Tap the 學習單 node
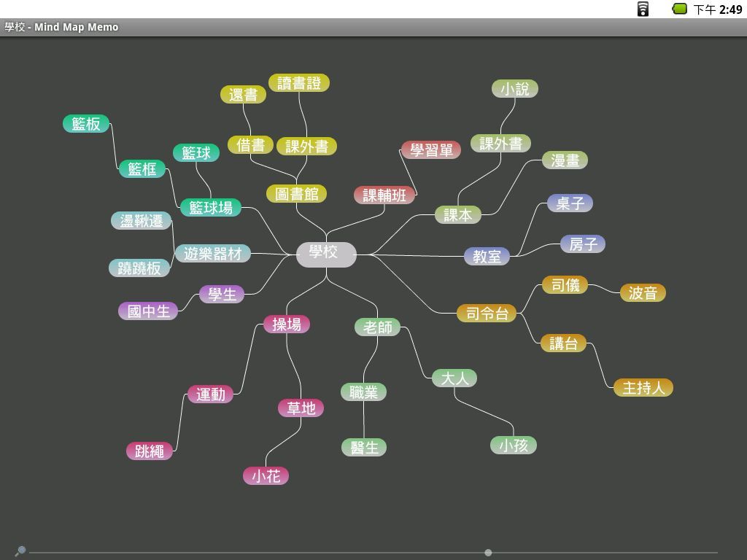747x560 pixels. 430,150
